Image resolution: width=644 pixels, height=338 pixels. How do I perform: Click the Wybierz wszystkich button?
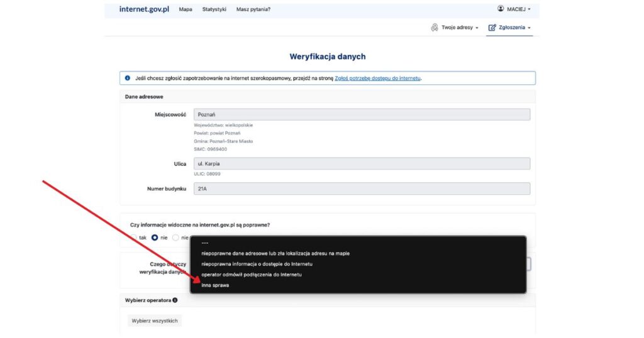(x=155, y=320)
